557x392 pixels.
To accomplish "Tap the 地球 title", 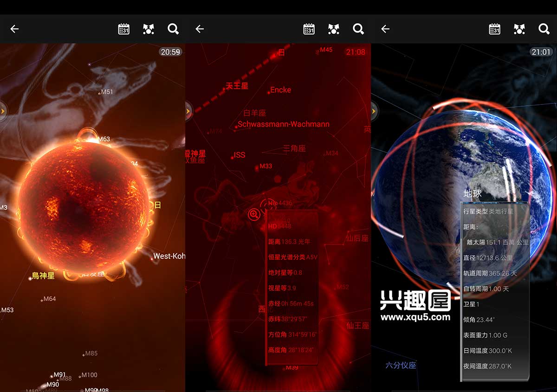I will pyautogui.click(x=473, y=193).
